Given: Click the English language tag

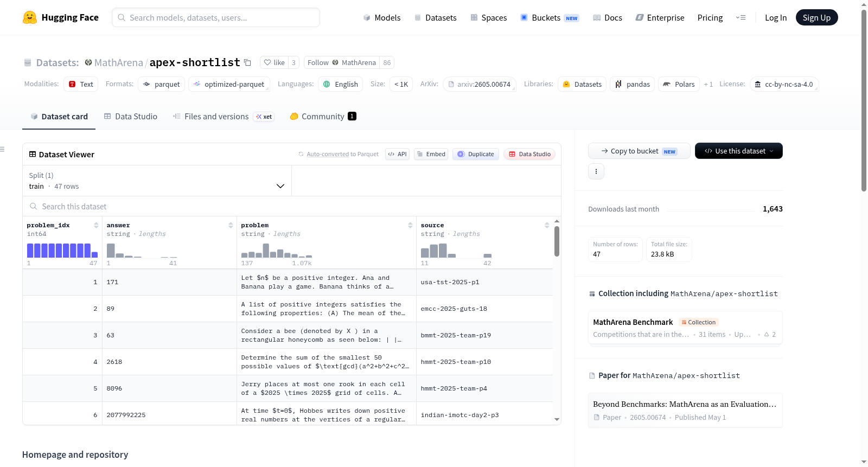Looking at the screenshot, I should (x=341, y=84).
